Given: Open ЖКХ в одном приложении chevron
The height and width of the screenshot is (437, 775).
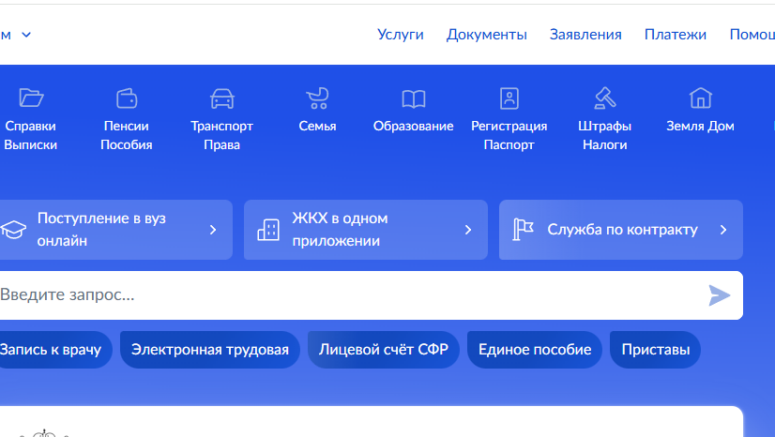Looking at the screenshot, I should point(468,230).
